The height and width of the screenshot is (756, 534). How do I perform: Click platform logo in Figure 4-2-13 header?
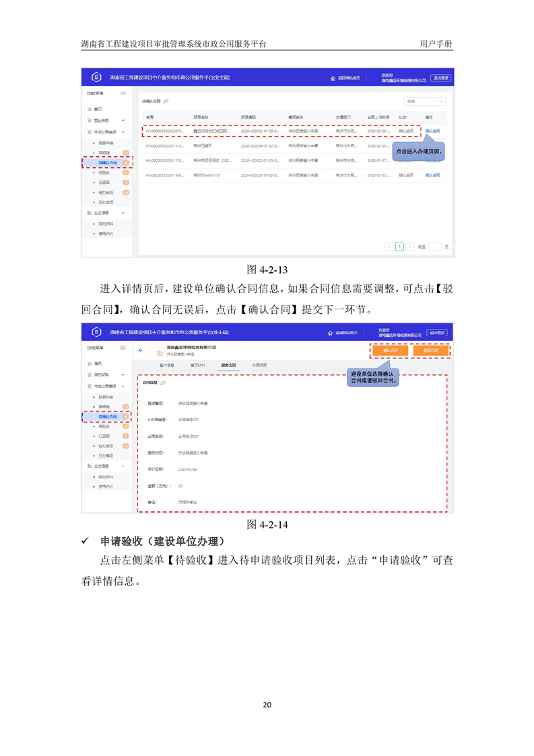point(96,77)
